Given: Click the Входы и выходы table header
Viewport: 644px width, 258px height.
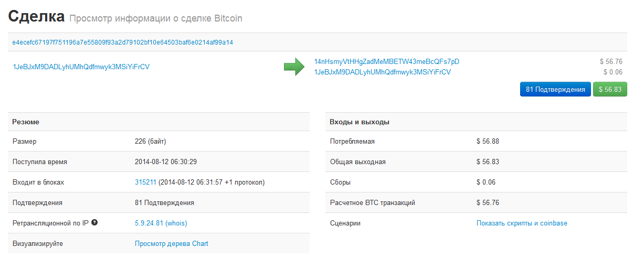Looking at the screenshot, I should click(360, 122).
